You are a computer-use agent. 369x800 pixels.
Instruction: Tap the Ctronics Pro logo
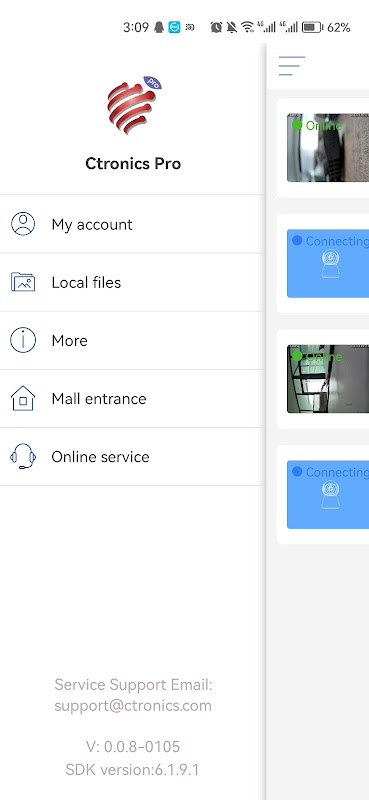pyautogui.click(x=133, y=105)
